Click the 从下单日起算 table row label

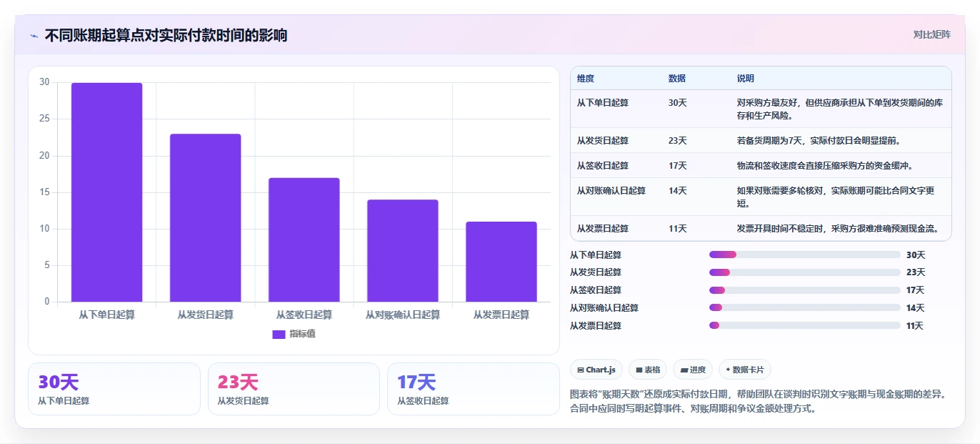(x=603, y=103)
